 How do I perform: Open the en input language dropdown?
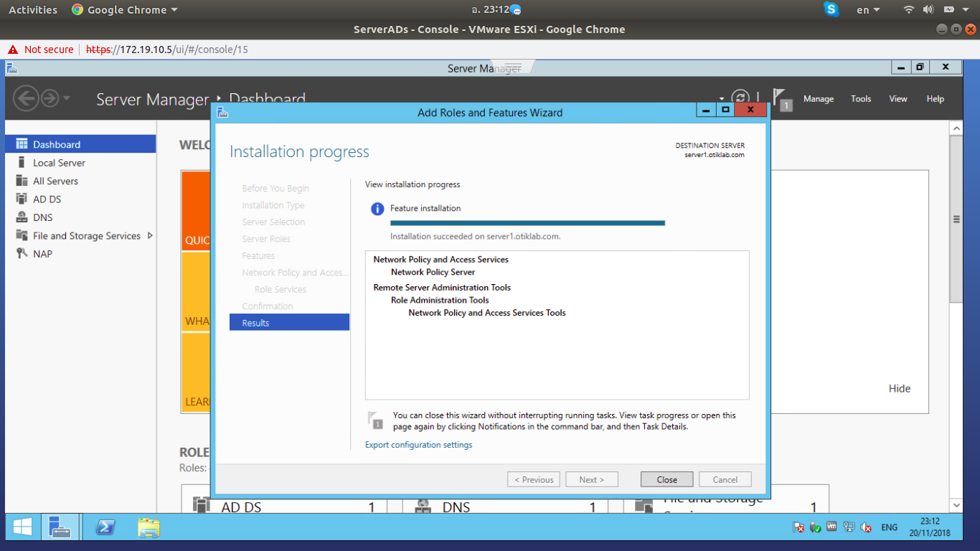click(868, 10)
